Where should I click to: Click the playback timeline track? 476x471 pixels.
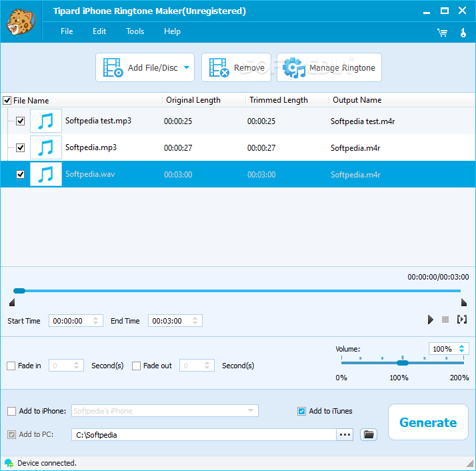tap(237, 291)
